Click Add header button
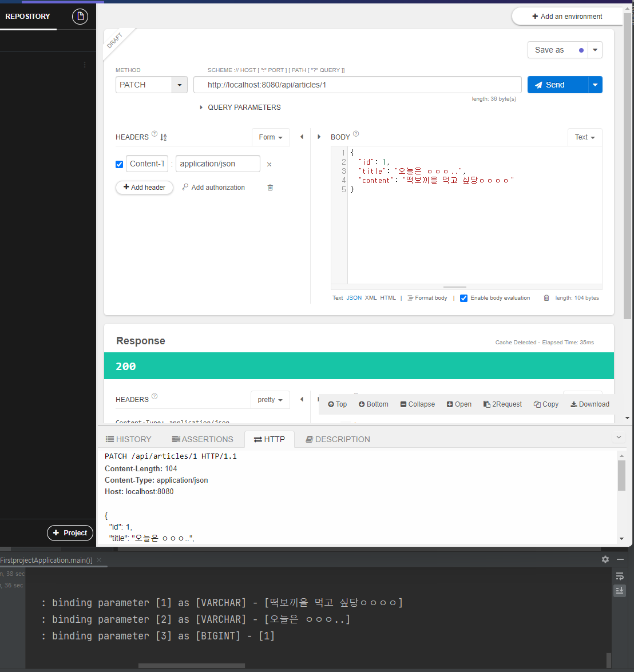634x672 pixels. pos(144,187)
